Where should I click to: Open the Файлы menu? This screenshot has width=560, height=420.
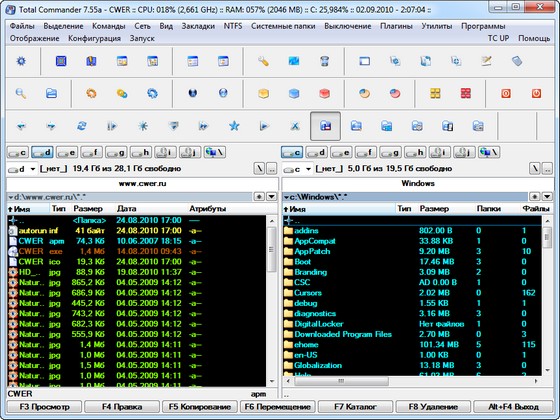pos(22,26)
